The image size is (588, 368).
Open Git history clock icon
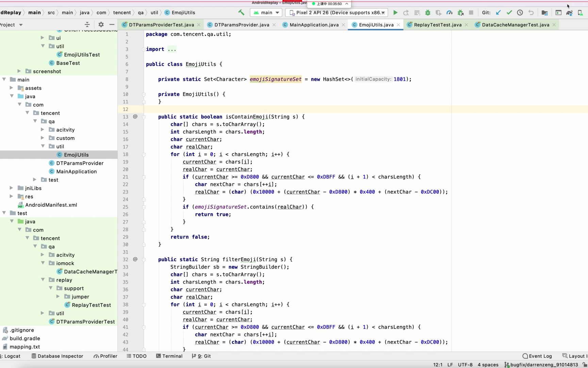(x=520, y=13)
